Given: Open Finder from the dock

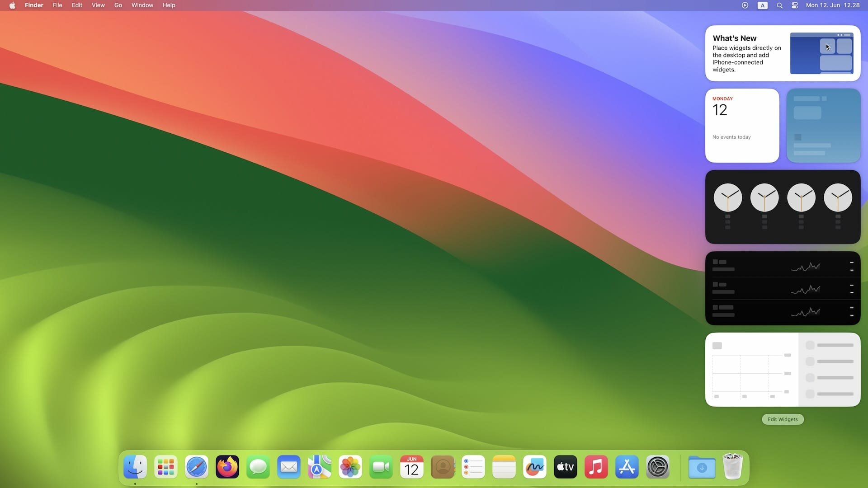Looking at the screenshot, I should tap(135, 467).
